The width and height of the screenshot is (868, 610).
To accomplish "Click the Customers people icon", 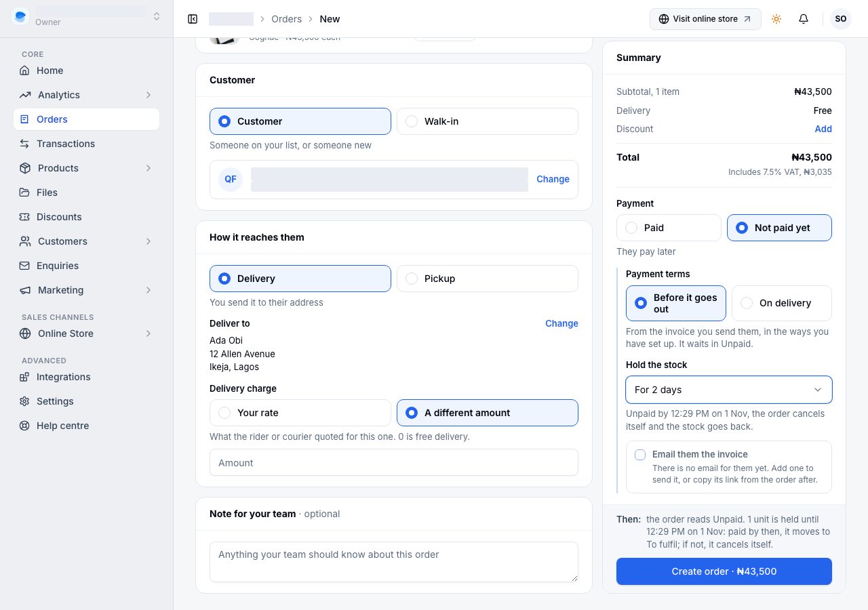I will point(25,241).
